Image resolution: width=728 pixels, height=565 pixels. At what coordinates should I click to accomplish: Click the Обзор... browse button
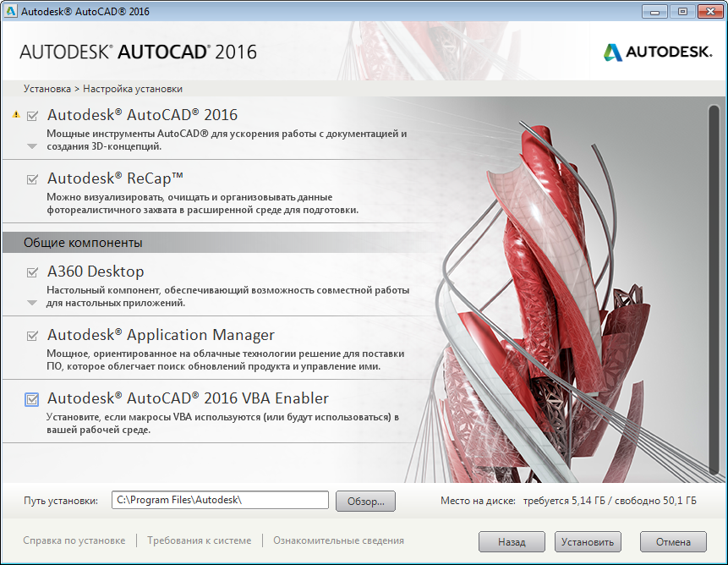pos(365,502)
